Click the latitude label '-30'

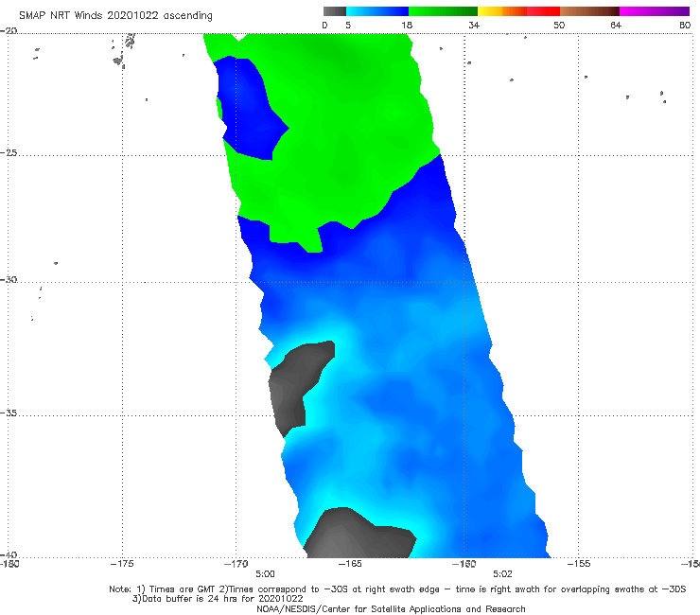click(9, 279)
